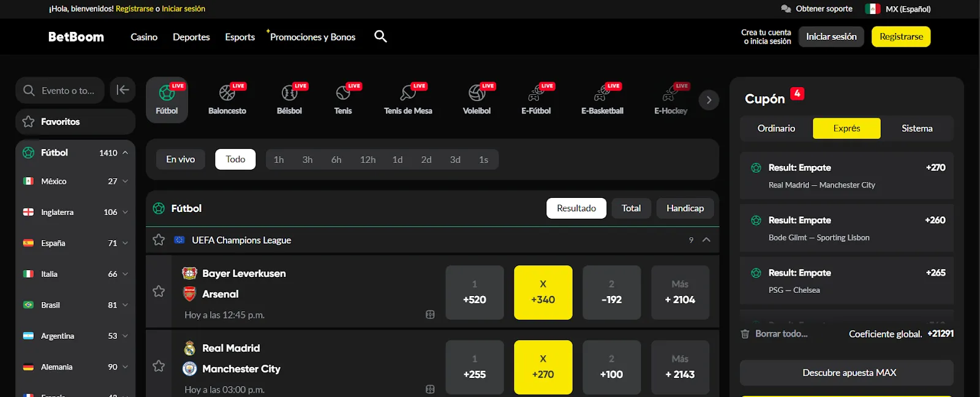Click the Registrarse link in welcome bar

pyautogui.click(x=135, y=9)
